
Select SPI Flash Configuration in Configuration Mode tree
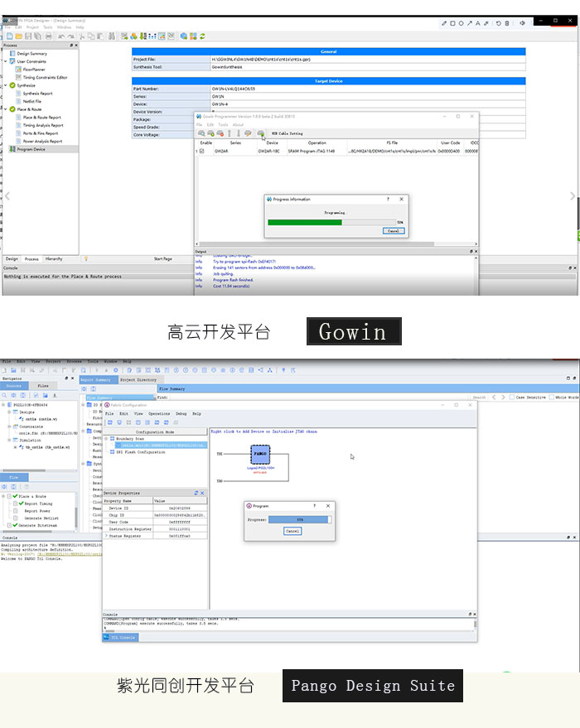(140, 452)
